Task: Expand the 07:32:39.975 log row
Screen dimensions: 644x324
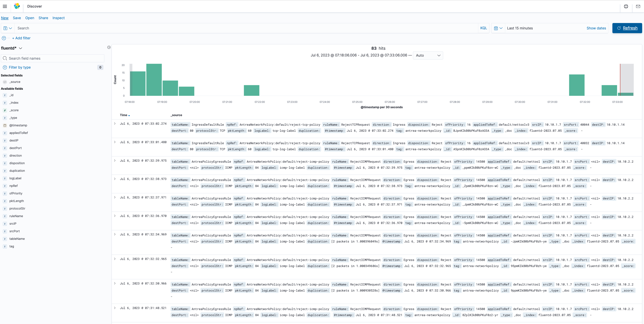Action: pos(115,161)
